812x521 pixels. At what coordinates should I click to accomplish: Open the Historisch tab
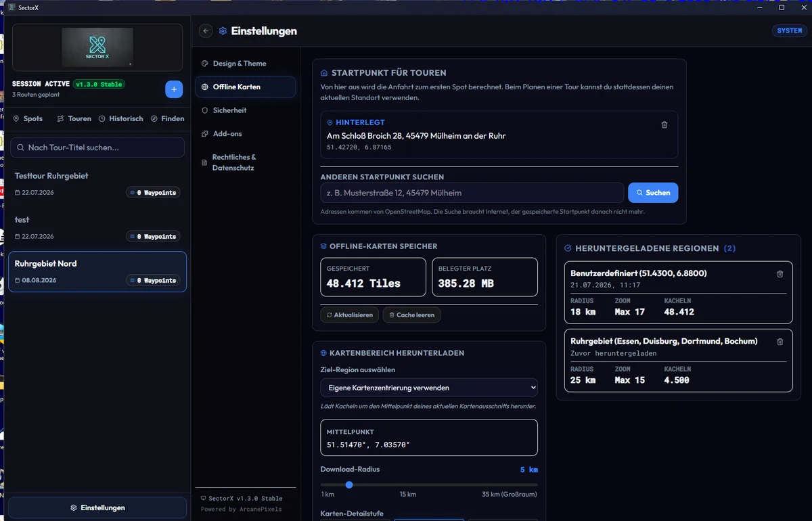(x=120, y=118)
